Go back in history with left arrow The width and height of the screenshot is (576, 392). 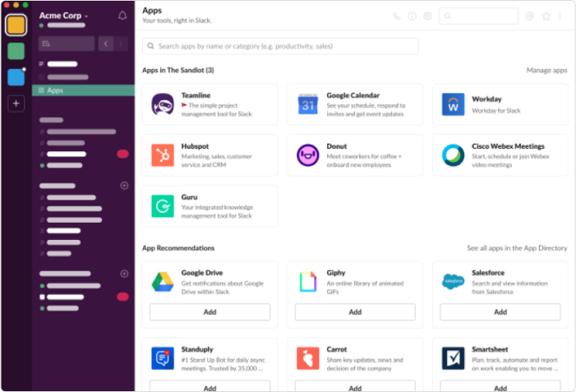tap(106, 44)
